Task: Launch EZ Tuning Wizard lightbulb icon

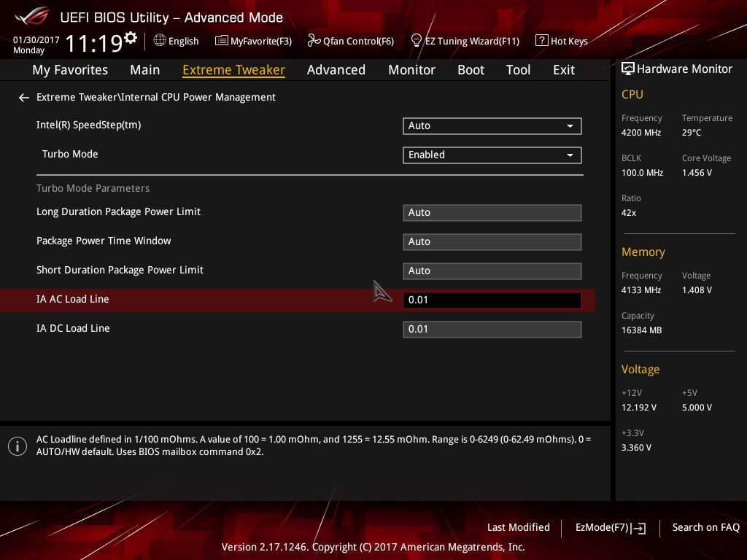Action: tap(417, 41)
